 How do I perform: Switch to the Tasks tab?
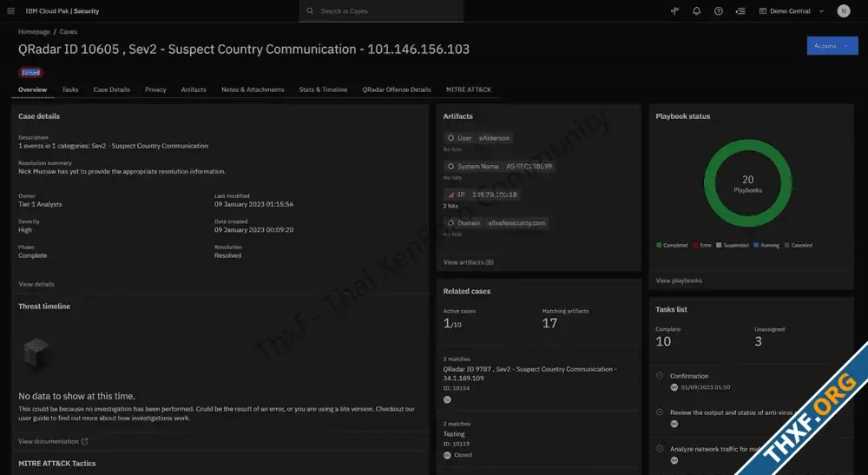(70, 89)
